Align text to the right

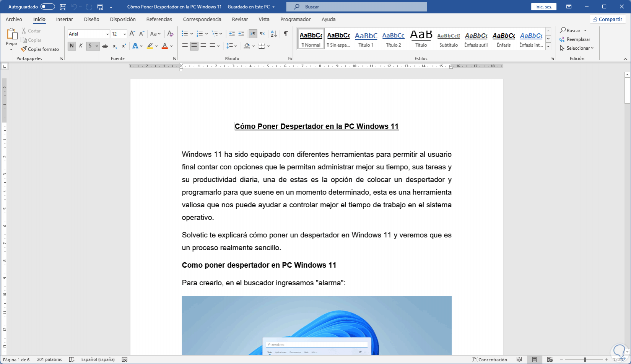coord(203,46)
